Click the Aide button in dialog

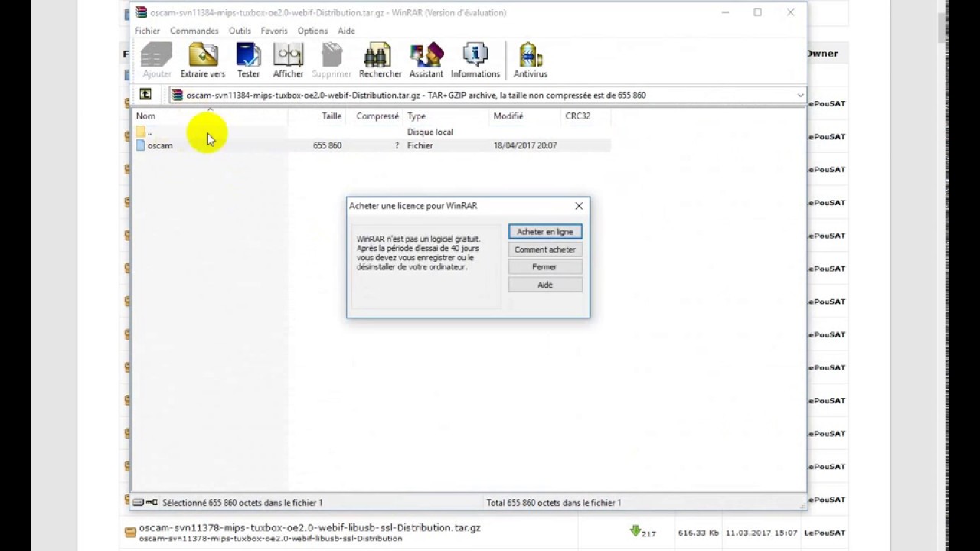[x=545, y=285]
